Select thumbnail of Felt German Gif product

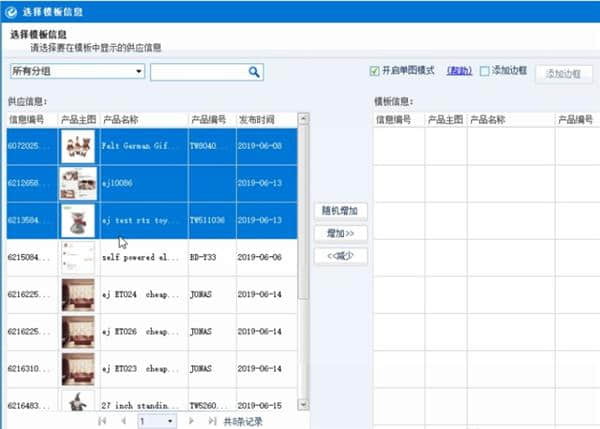click(78, 146)
